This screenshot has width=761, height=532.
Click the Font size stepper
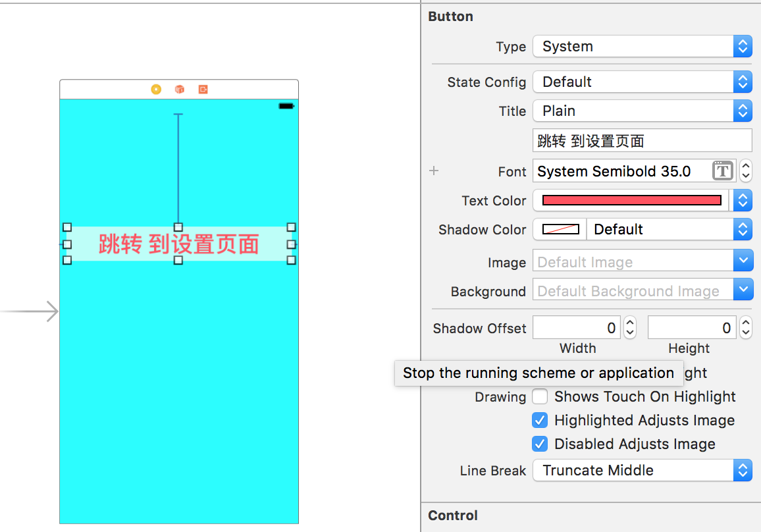(746, 171)
